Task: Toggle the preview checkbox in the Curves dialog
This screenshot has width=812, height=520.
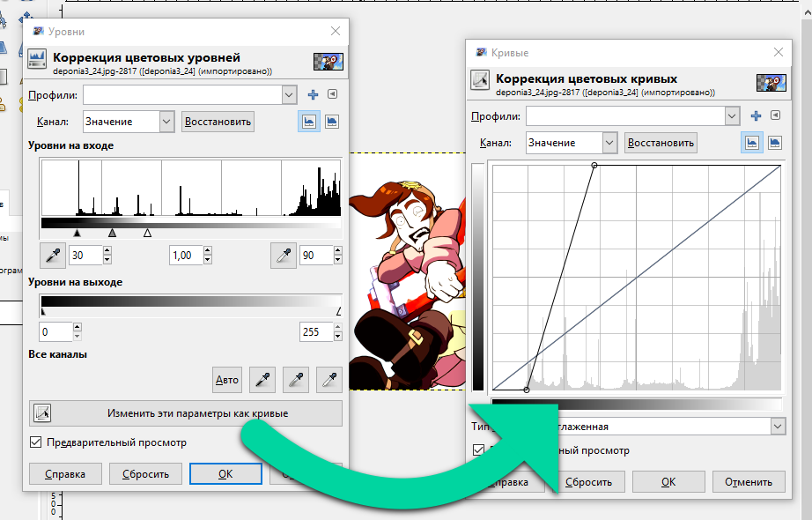Action: pos(479,450)
